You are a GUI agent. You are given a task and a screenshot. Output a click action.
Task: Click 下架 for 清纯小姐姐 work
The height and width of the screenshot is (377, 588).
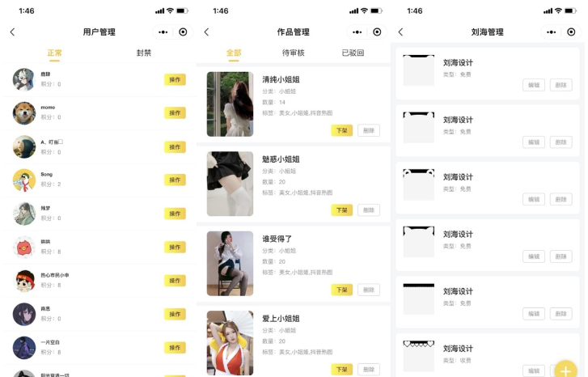pyautogui.click(x=341, y=130)
